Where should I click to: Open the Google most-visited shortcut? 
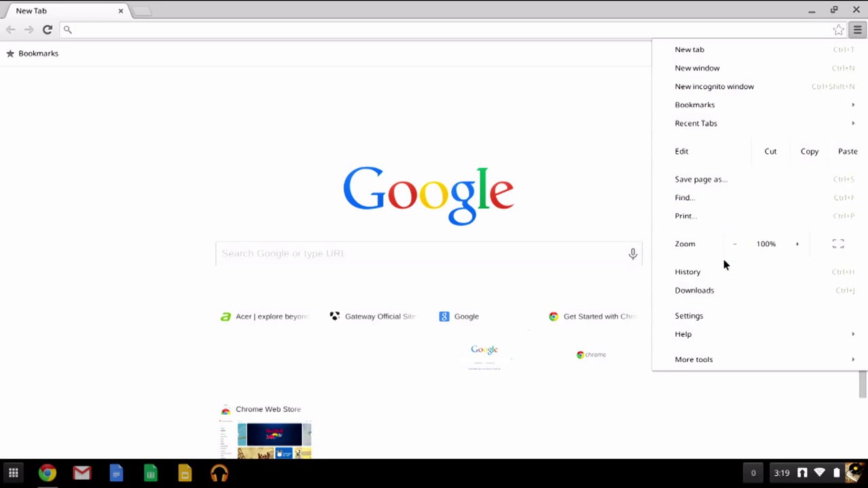tap(459, 317)
